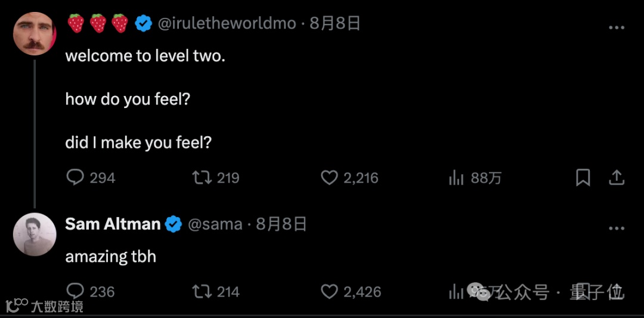Image resolution: width=644 pixels, height=318 pixels.
Task: Click Sam Altman's profile picture
Action: [x=35, y=234]
